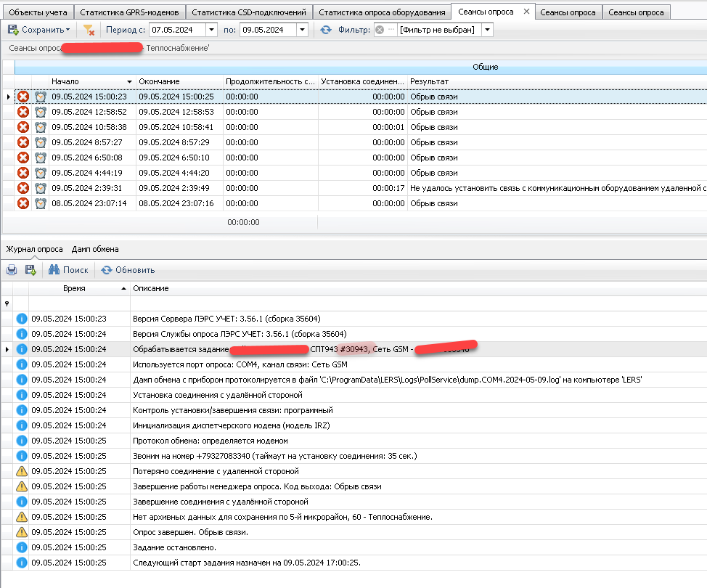Click alarm clock icon in 10:58:38 row
Screen dimensions: 707x588
pos(41,127)
